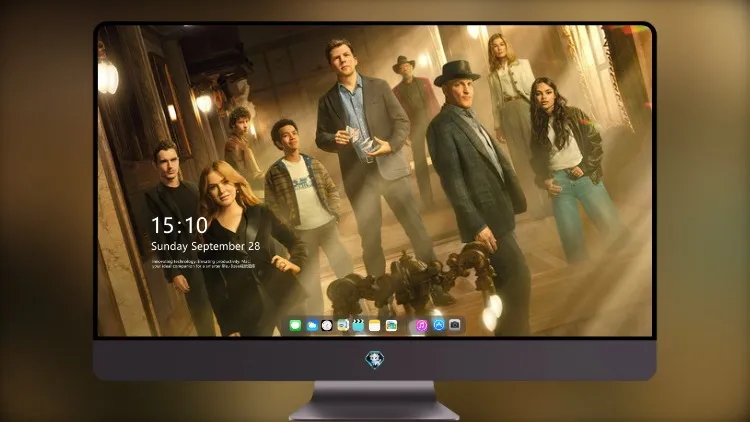The height and width of the screenshot is (422, 750).
Task: Click the Sunday September 28 date
Action: tap(206, 246)
